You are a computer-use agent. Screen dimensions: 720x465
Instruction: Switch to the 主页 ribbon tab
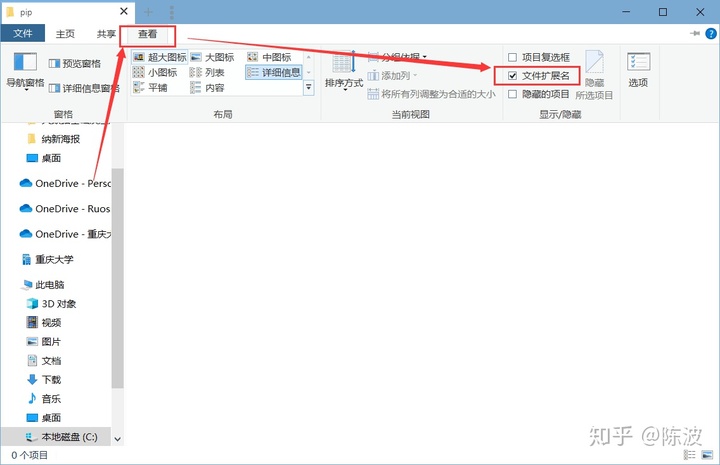pos(65,34)
